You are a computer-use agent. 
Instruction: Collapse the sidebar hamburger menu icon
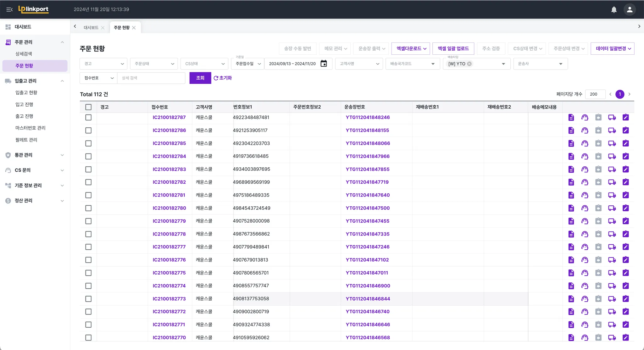click(9, 9)
